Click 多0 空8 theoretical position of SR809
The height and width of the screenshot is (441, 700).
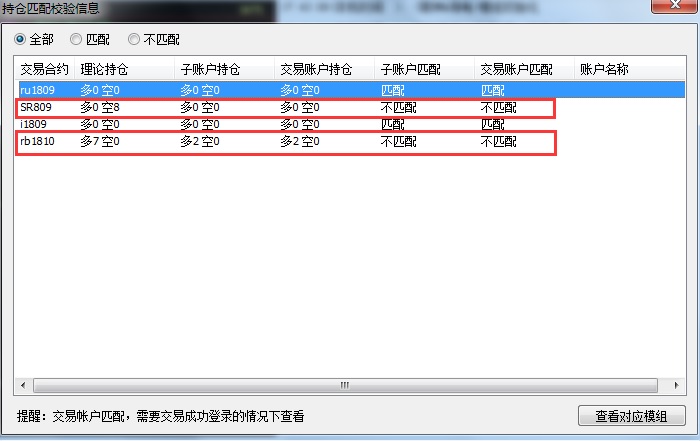[100, 107]
